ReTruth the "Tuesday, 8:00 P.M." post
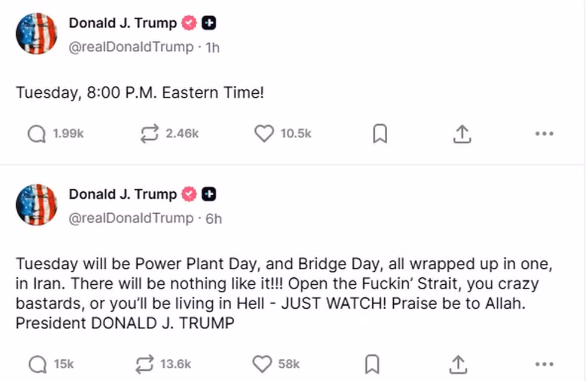Viewport: 588px width, 381px height. click(148, 134)
